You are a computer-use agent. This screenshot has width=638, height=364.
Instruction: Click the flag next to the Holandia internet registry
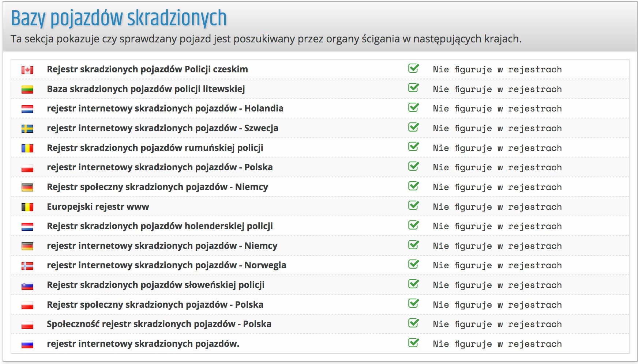coord(27,109)
